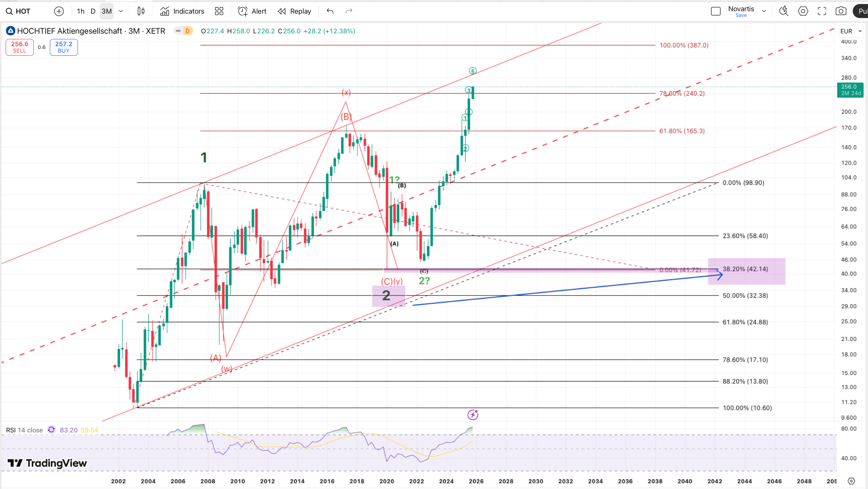Open the indicator templates grid icon
Viewport: 868px width, 489px height.
pos(219,11)
